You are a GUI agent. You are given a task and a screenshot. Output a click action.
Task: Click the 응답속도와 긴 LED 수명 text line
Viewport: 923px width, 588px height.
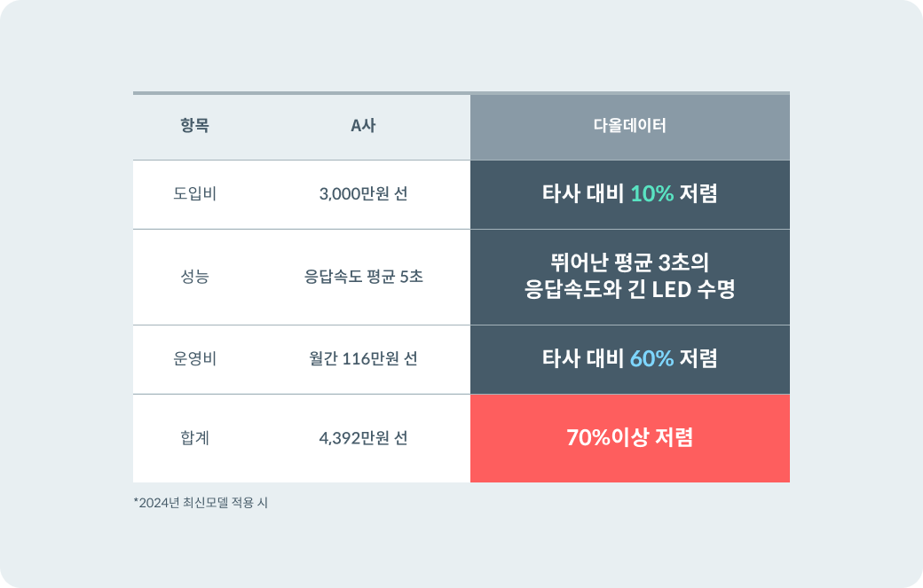[x=629, y=290]
